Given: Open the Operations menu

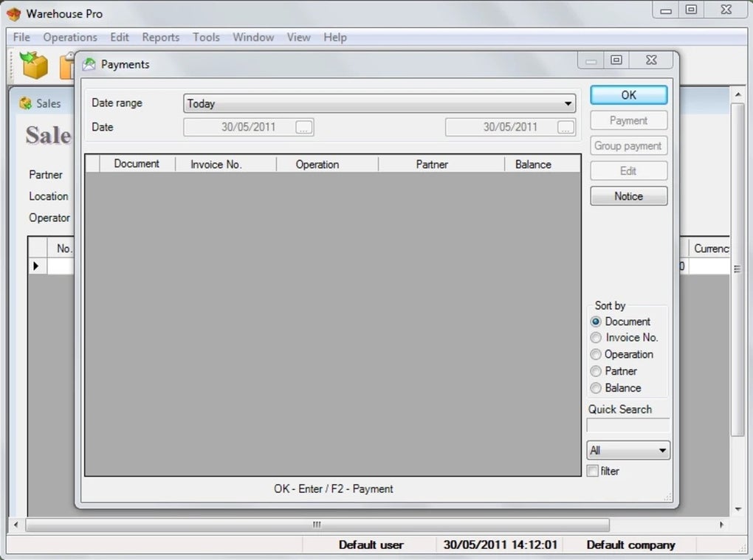Looking at the screenshot, I should pos(70,37).
